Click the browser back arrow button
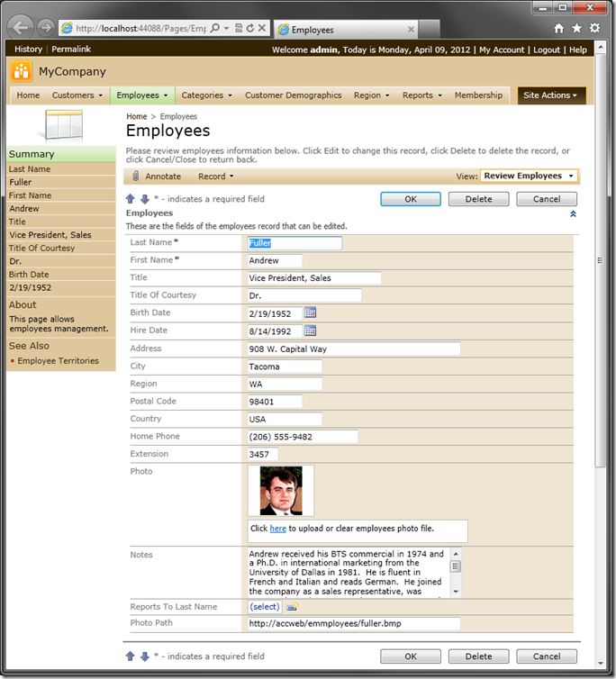616x679 pixels. 21,28
